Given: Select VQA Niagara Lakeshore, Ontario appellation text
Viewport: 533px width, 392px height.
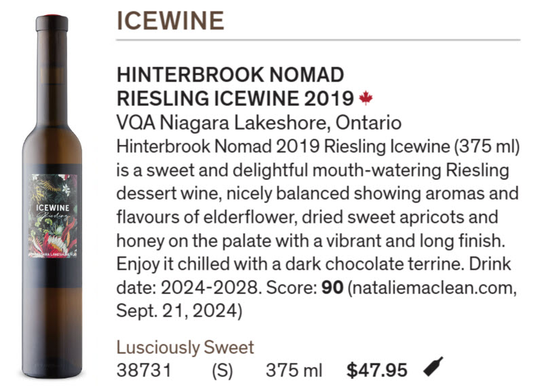Looking at the screenshot, I should (259, 123).
